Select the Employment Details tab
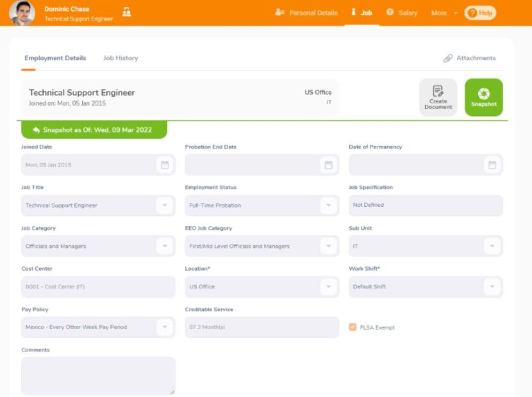The width and height of the screenshot is (532, 397). tap(54, 58)
